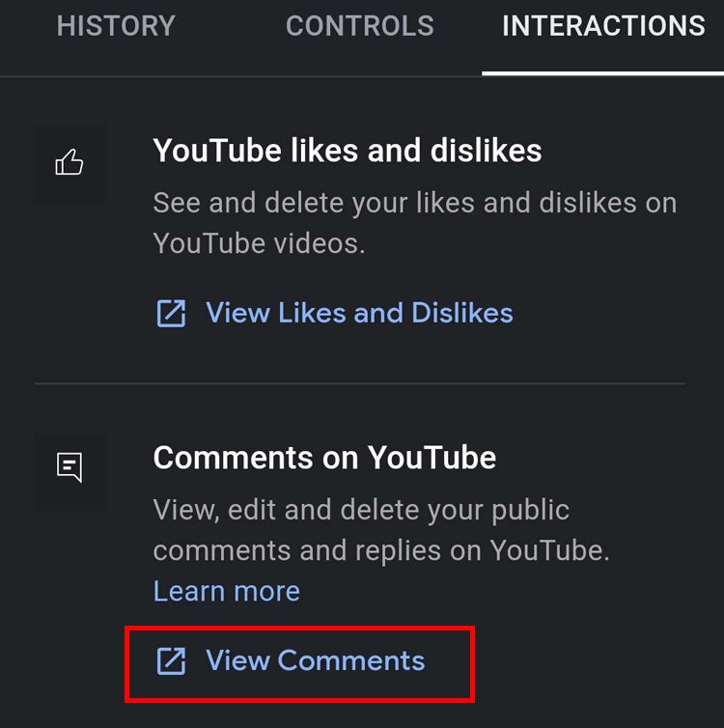
Task: Click the word "Dislikes" in the likes link
Action: [x=462, y=313]
